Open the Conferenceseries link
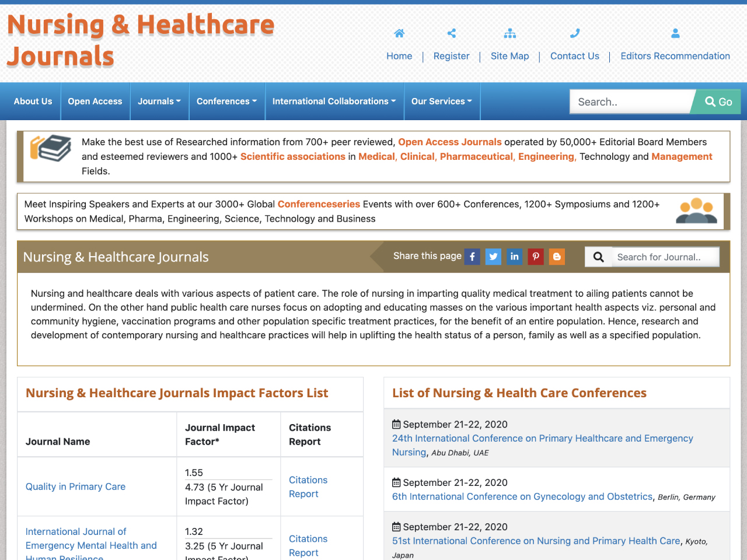This screenshot has height=560, width=747. pos(319,204)
